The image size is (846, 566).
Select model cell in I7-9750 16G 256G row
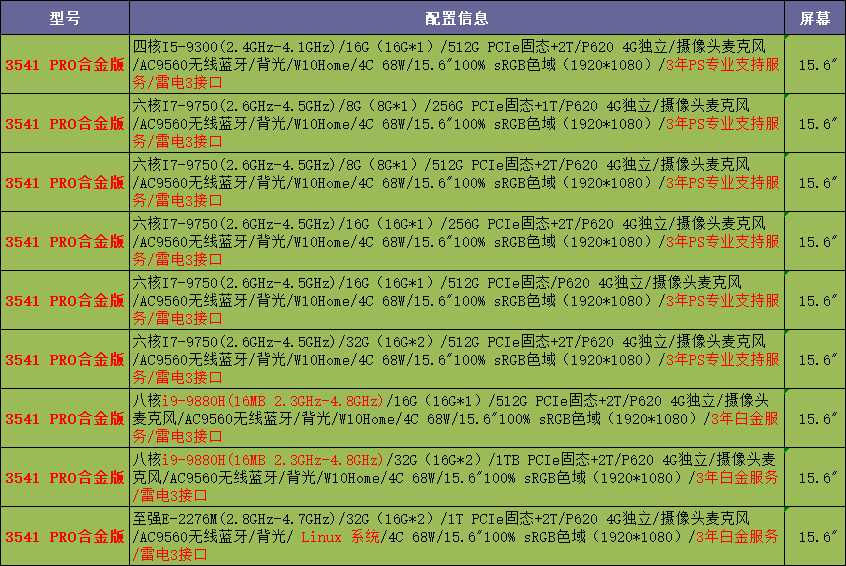point(65,241)
